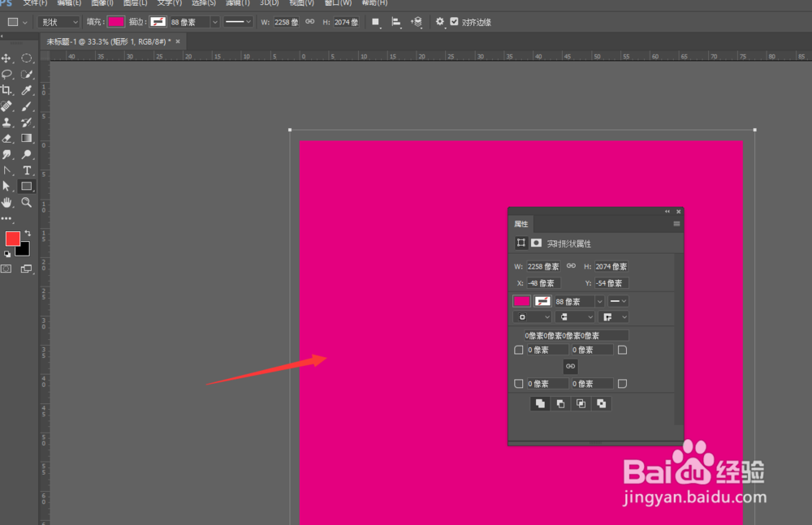
Task: Toggle width-height link in options bar
Action: 309,22
